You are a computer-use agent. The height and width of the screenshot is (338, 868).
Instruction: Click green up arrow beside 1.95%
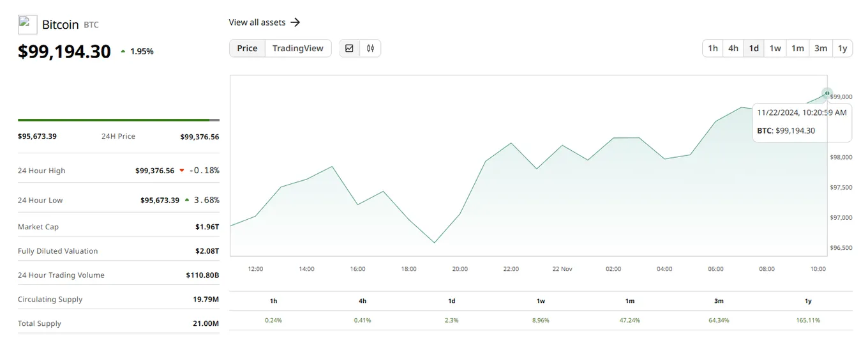coord(123,52)
